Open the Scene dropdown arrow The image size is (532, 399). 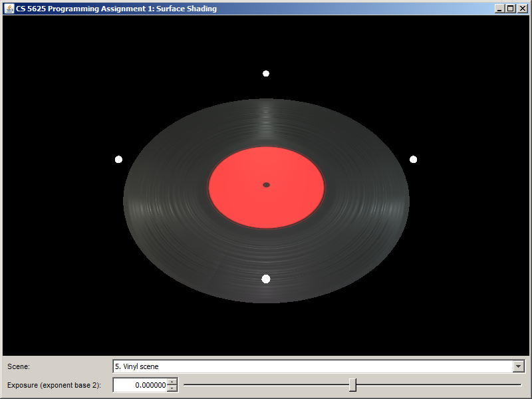pyautogui.click(x=518, y=366)
